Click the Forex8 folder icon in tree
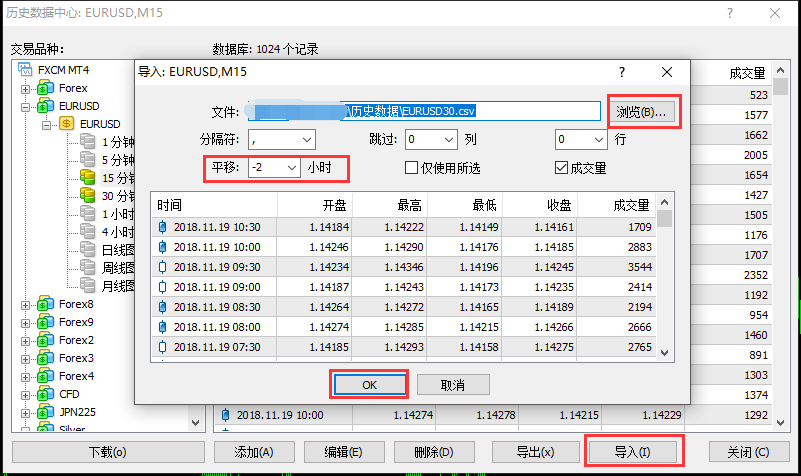Viewport: 801px width, 476px height. point(45,305)
